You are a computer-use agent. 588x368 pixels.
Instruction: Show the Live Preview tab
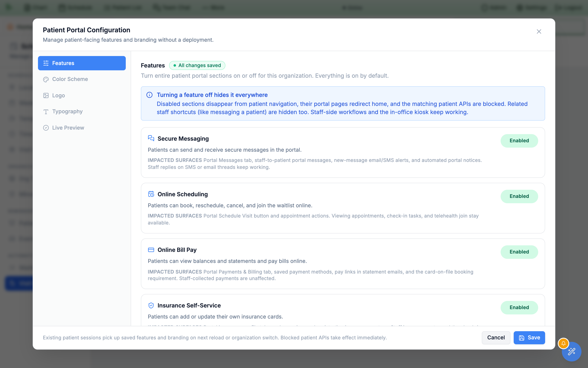click(82, 128)
